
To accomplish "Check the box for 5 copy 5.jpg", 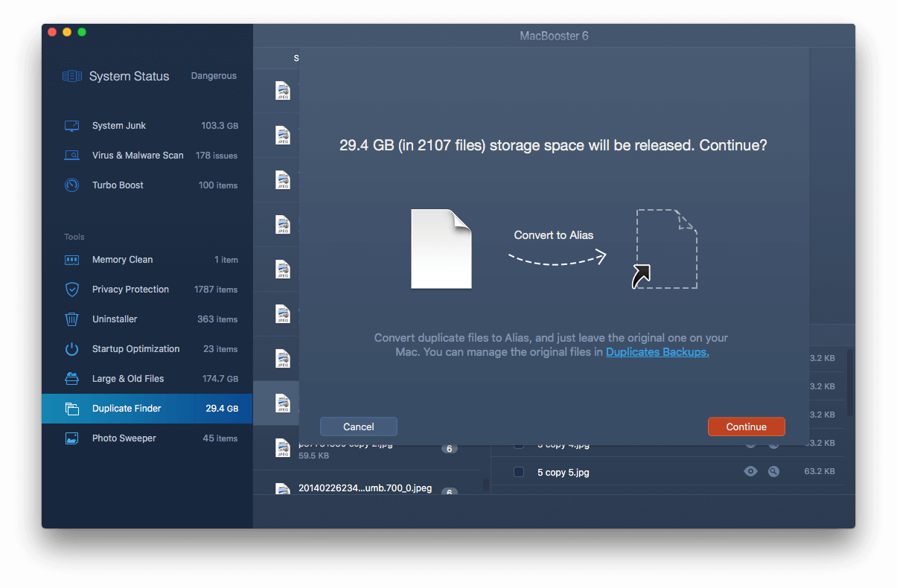I will (519, 472).
